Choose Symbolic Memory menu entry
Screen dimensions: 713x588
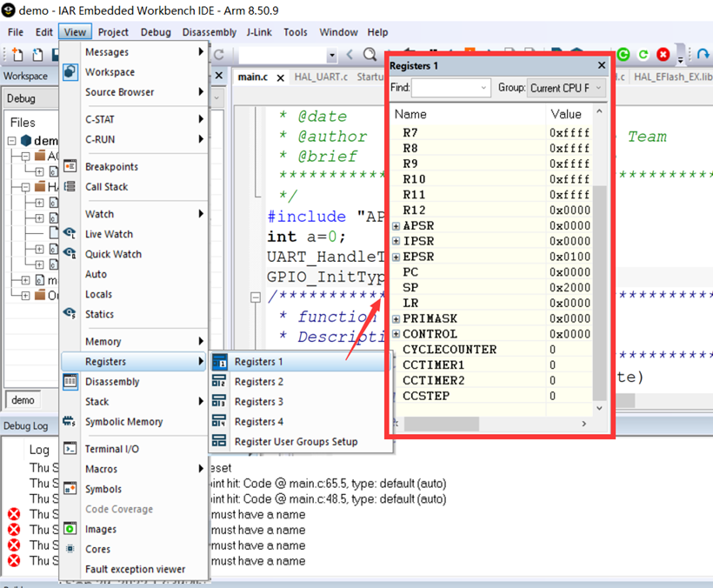click(123, 422)
